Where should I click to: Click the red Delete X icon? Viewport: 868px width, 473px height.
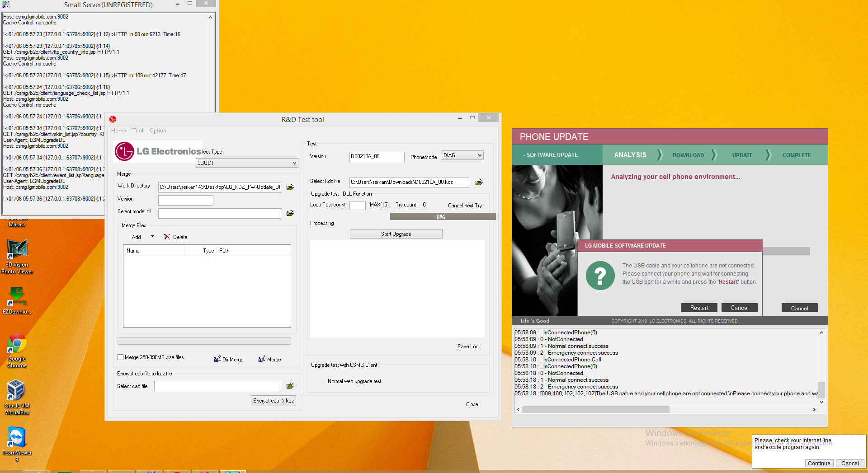(x=167, y=237)
